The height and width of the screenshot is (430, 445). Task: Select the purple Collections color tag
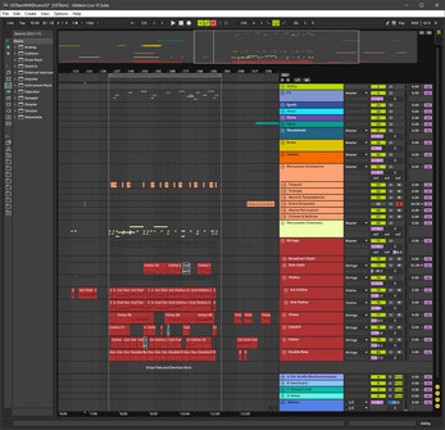[8, 53]
